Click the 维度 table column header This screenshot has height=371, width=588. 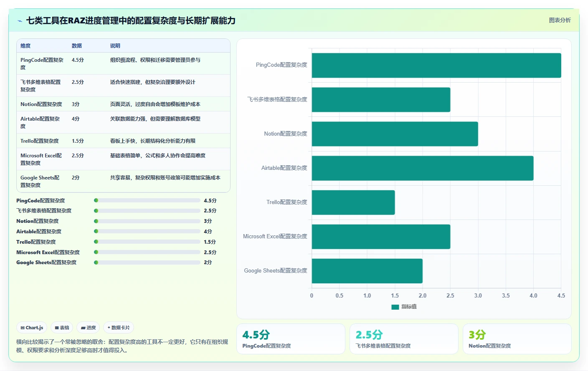click(25, 46)
